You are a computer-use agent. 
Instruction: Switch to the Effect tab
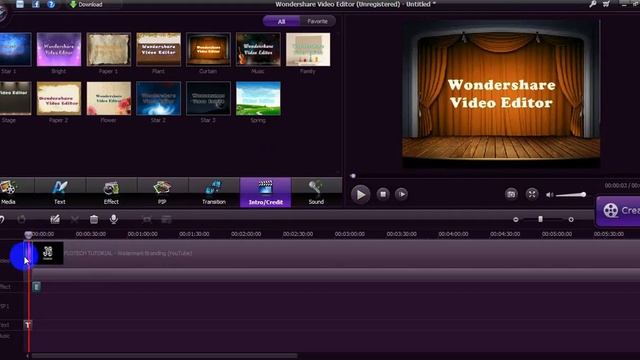point(111,193)
